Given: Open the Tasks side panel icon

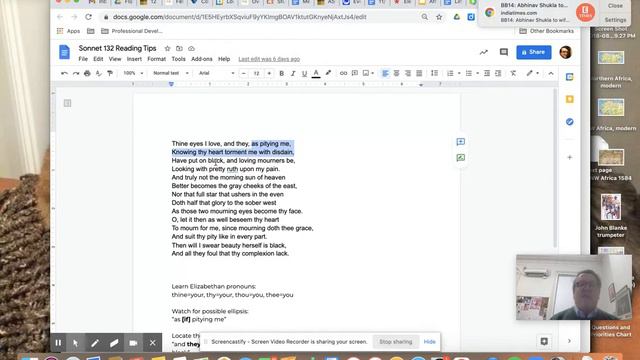Looking at the screenshot, I should click(569, 122).
